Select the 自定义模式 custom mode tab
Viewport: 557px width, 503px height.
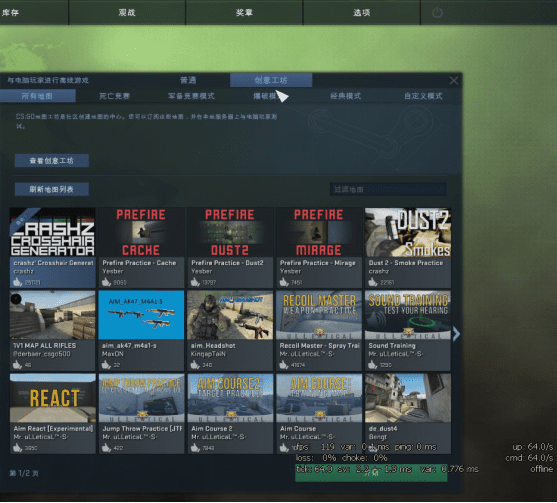tap(423, 96)
